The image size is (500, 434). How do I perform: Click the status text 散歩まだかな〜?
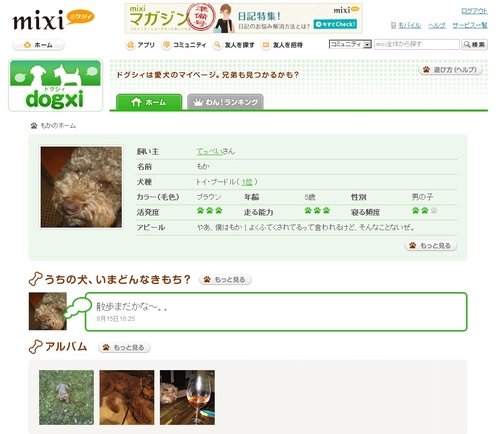pos(131,306)
